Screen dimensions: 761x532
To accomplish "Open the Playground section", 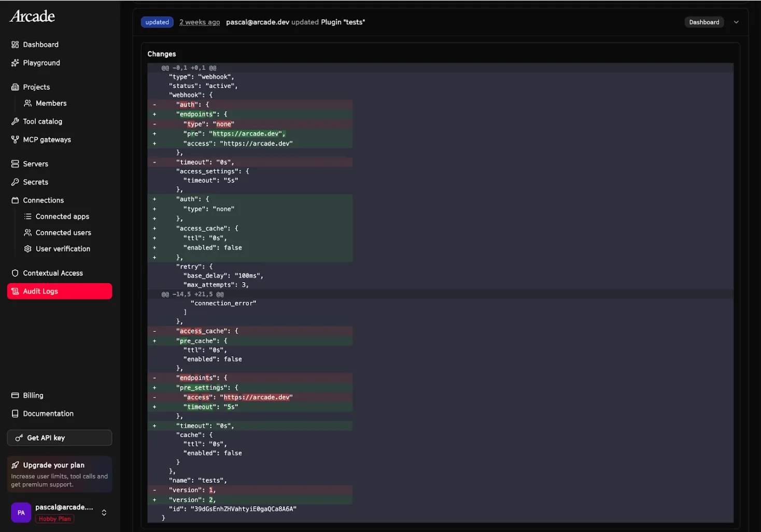I will click(x=41, y=62).
